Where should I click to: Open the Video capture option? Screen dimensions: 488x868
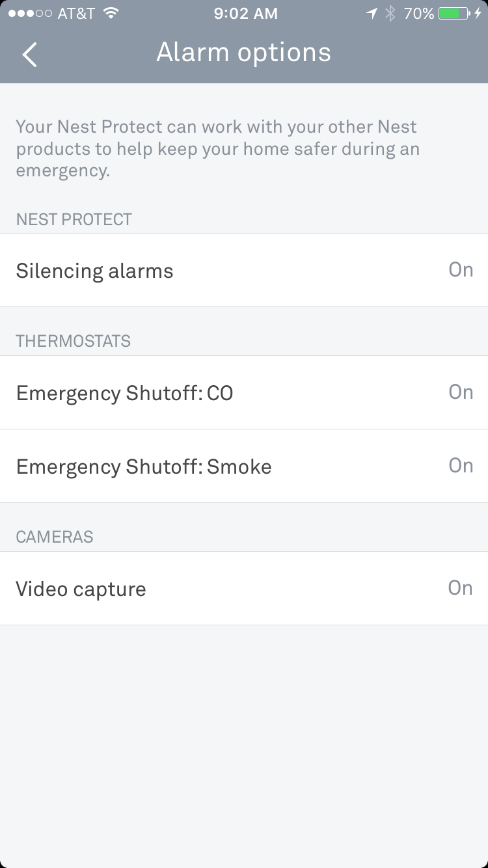tap(81, 589)
